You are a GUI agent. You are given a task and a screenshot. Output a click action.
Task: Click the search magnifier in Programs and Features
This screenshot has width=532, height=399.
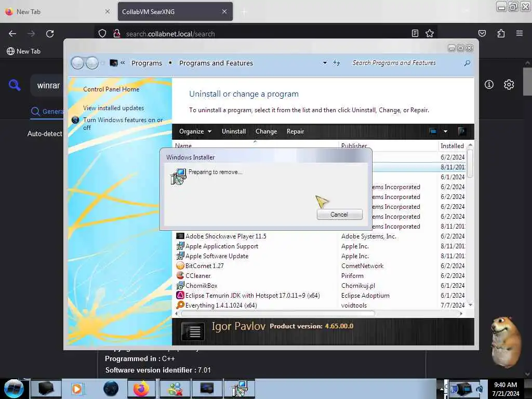(x=467, y=63)
